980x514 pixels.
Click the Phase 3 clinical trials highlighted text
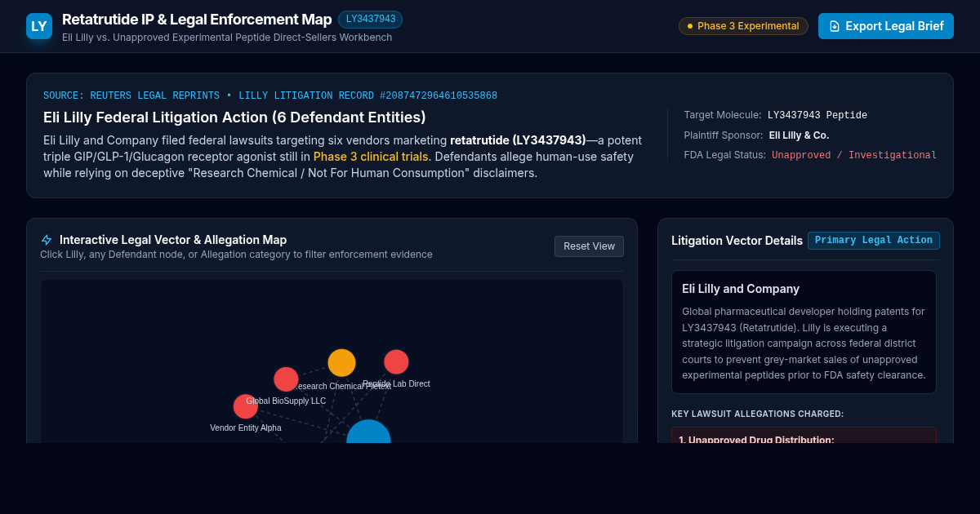click(371, 156)
